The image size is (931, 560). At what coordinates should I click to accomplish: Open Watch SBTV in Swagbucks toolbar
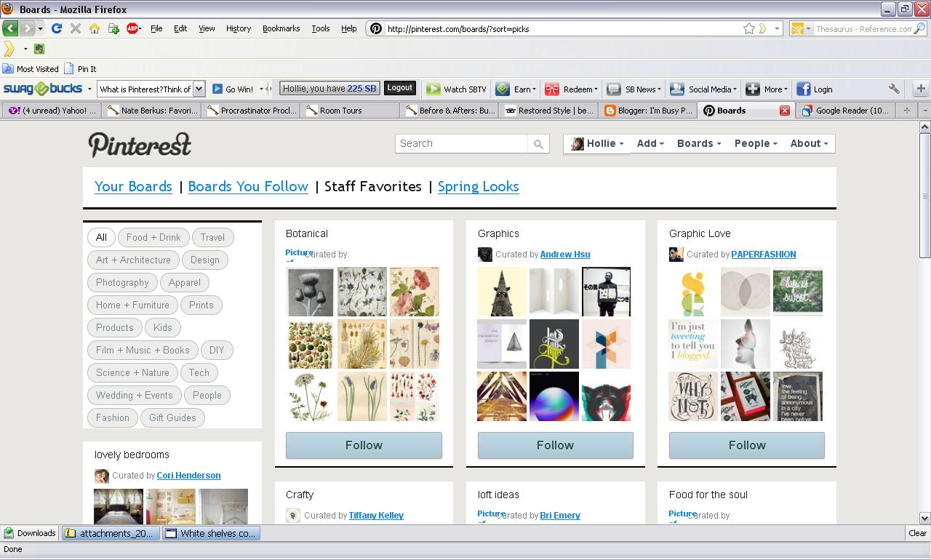(456, 89)
